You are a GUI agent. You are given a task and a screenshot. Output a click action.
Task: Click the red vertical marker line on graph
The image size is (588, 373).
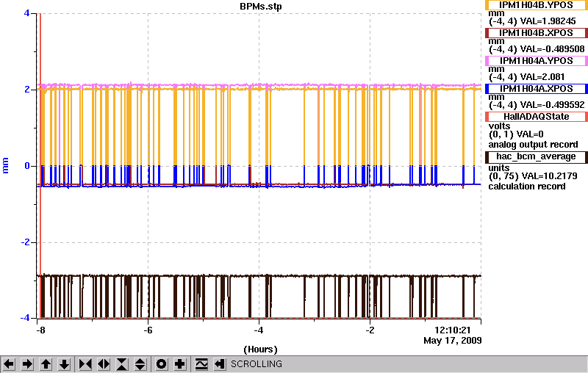40,164
